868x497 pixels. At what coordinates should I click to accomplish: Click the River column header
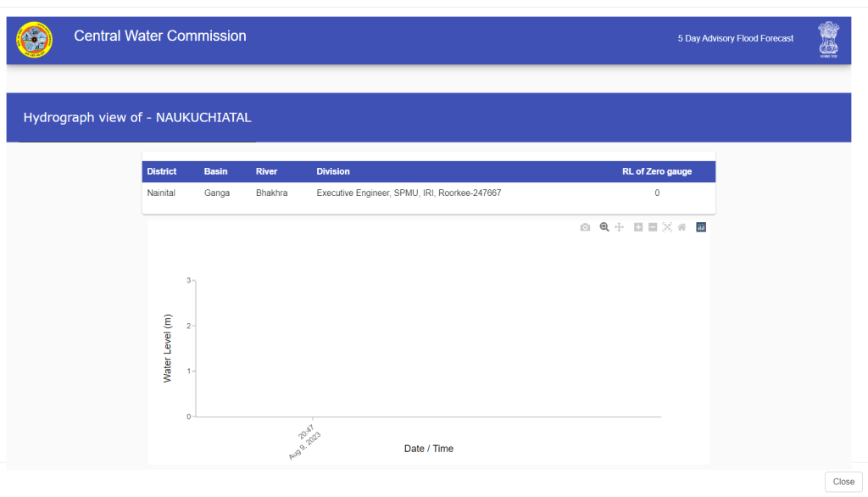(266, 171)
